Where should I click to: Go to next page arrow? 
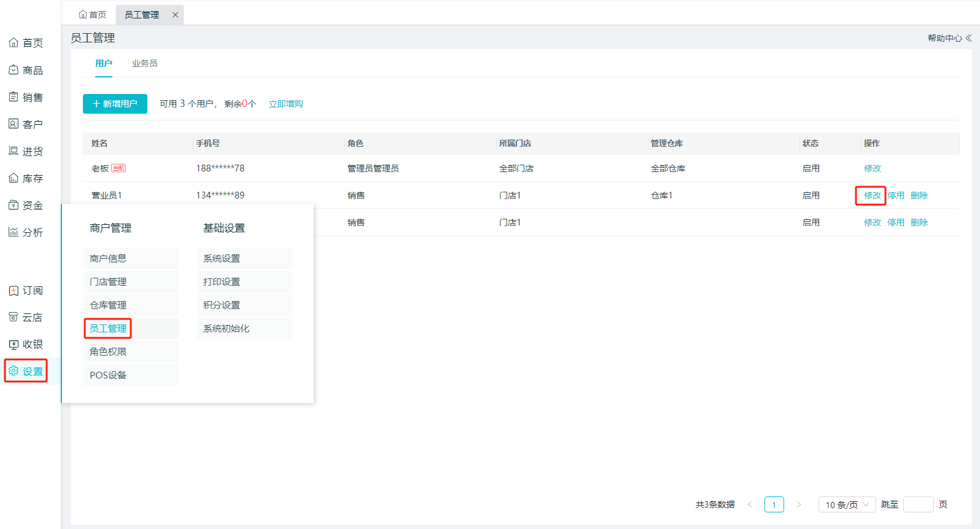point(799,504)
